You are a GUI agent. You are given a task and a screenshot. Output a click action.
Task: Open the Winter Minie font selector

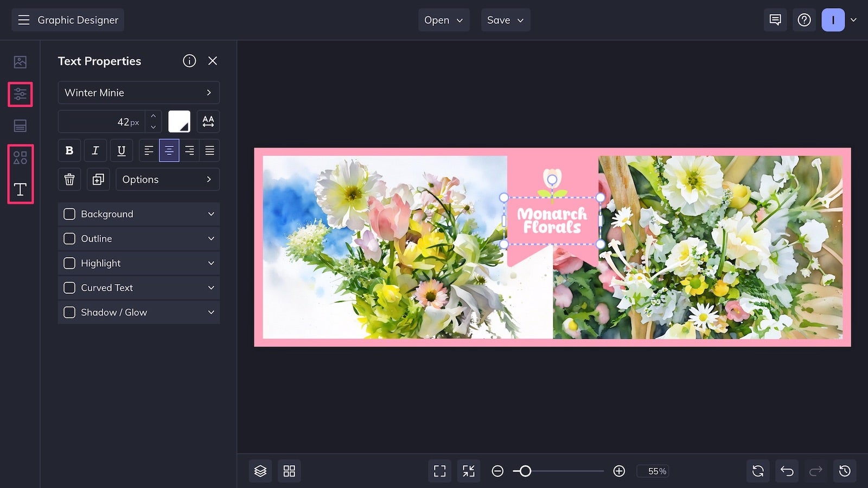(139, 93)
